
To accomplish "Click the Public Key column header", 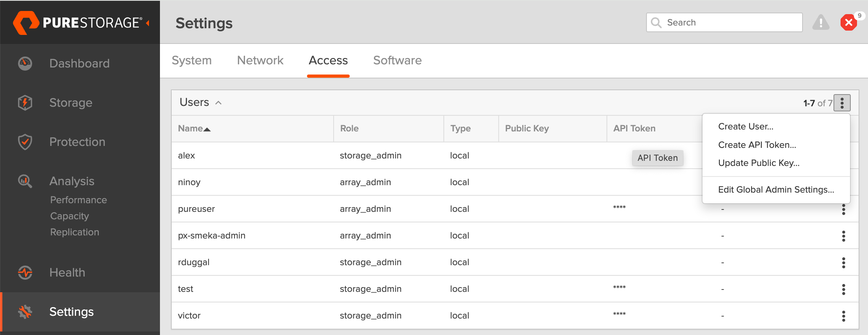I will click(x=527, y=129).
